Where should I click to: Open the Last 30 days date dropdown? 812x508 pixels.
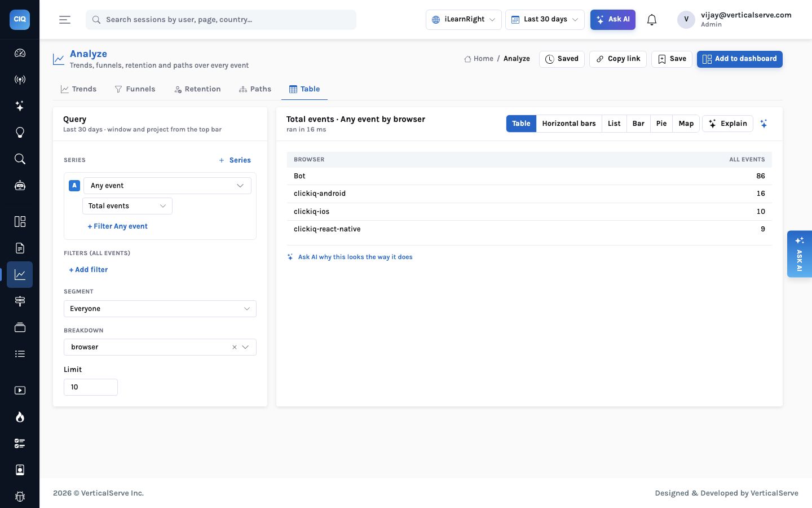point(545,20)
